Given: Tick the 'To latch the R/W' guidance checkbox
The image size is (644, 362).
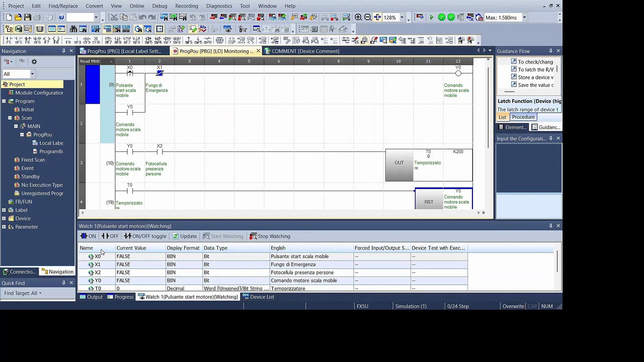Looking at the screenshot, I should pos(514,69).
